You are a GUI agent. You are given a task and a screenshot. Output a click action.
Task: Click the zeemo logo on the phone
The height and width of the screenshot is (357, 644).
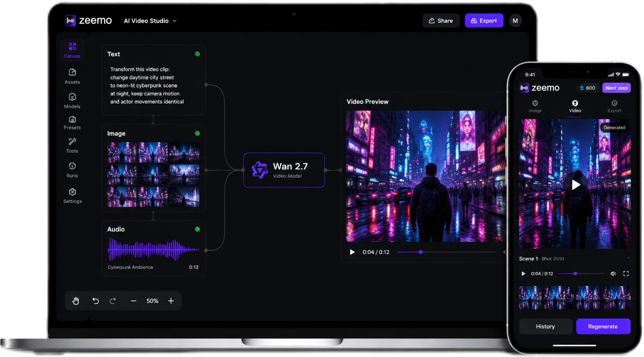(540, 88)
